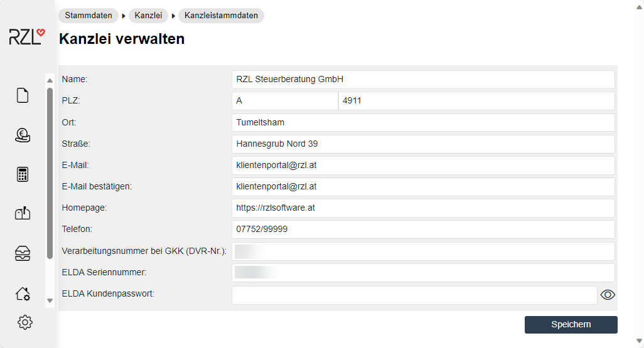
Task: Open the settings gear icon
Action: pos(25,322)
